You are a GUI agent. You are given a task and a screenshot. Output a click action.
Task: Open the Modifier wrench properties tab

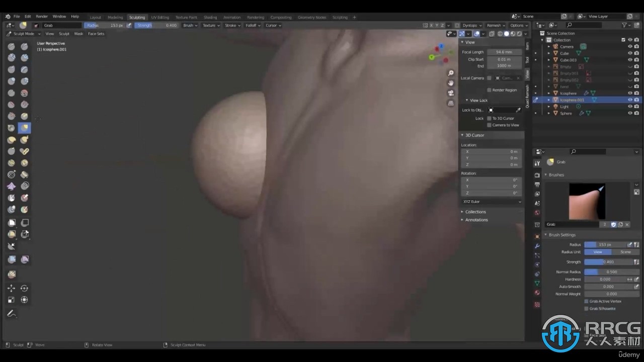(x=537, y=246)
